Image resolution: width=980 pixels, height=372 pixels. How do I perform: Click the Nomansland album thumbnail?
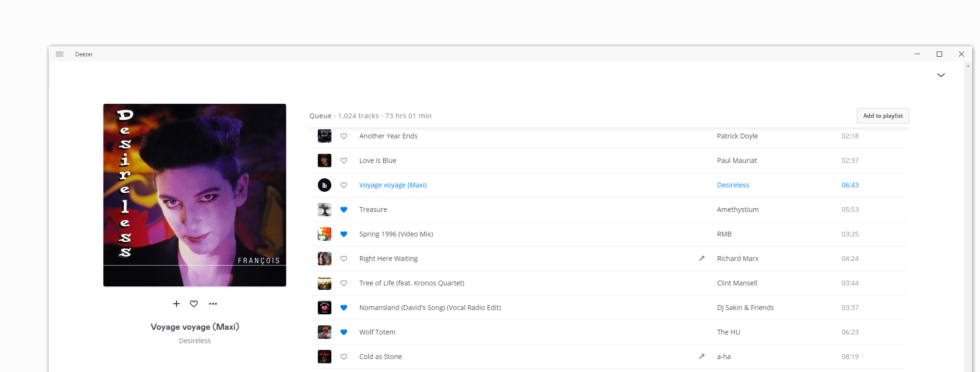[325, 308]
